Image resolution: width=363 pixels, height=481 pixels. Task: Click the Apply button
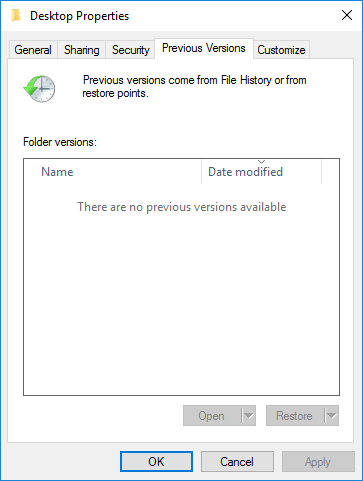[x=318, y=462]
